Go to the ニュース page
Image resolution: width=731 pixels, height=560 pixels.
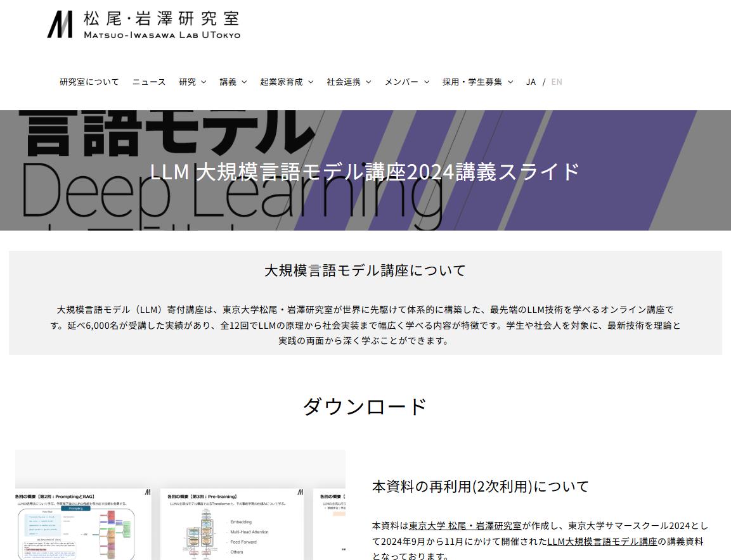pyautogui.click(x=148, y=82)
